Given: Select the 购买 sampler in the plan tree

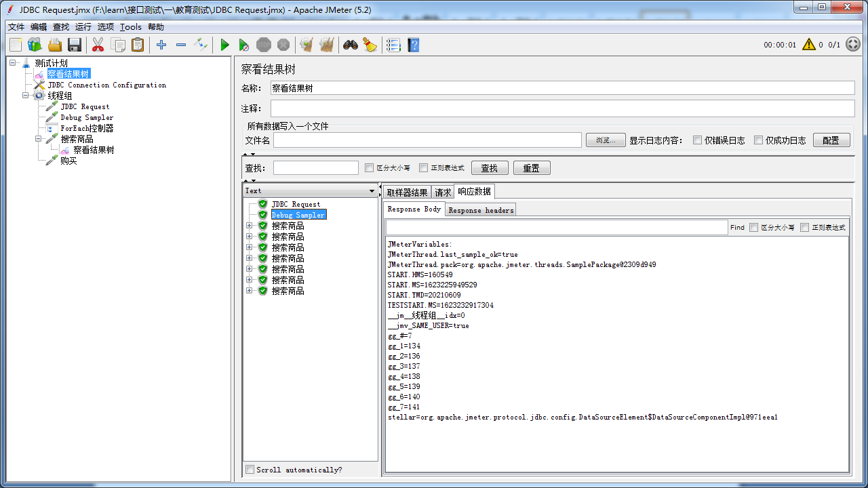Looking at the screenshot, I should [68, 161].
